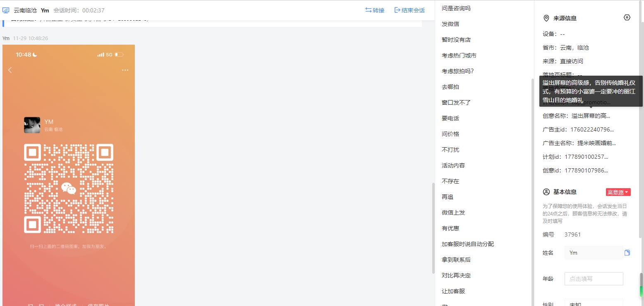Click the 计划id value
Screen dimensions: 644x306
coord(586,157)
